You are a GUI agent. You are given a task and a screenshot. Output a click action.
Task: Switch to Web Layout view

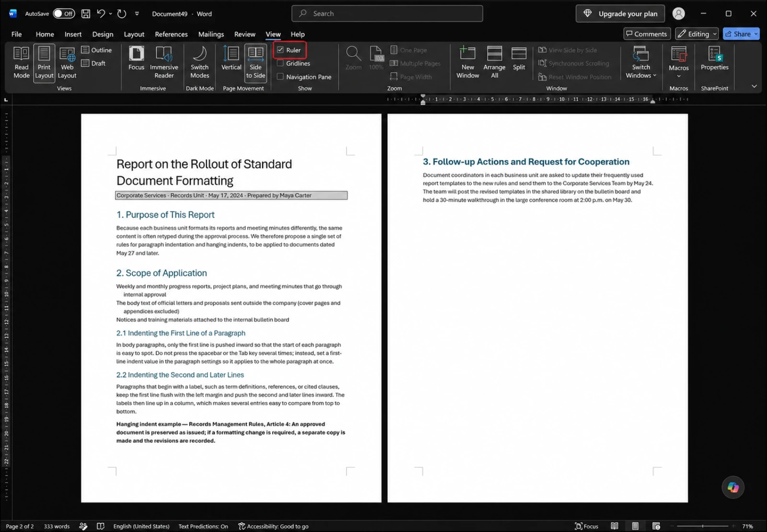click(67, 63)
